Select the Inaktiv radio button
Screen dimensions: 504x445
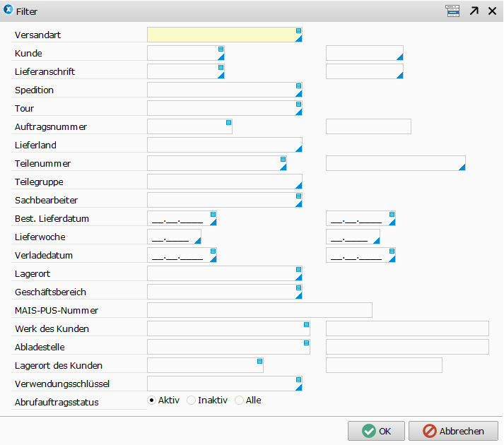(191, 400)
